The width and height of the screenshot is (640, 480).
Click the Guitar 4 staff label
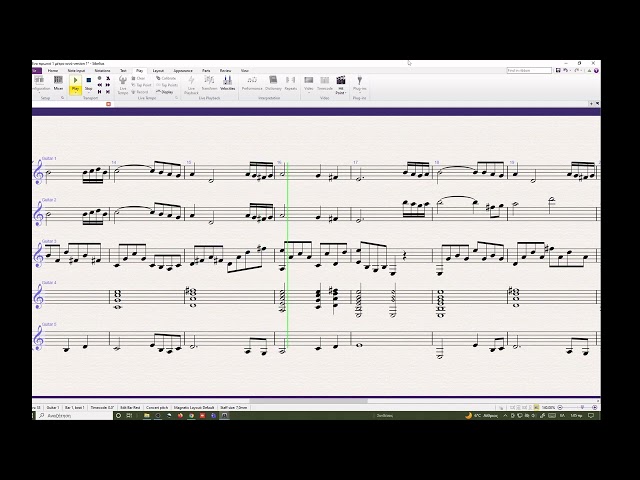[49, 282]
